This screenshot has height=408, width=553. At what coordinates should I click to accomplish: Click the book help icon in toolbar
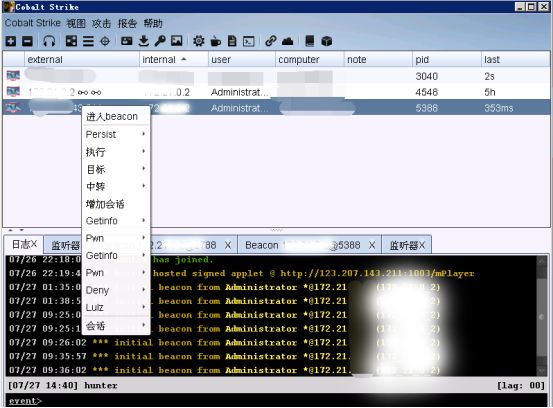(310, 41)
